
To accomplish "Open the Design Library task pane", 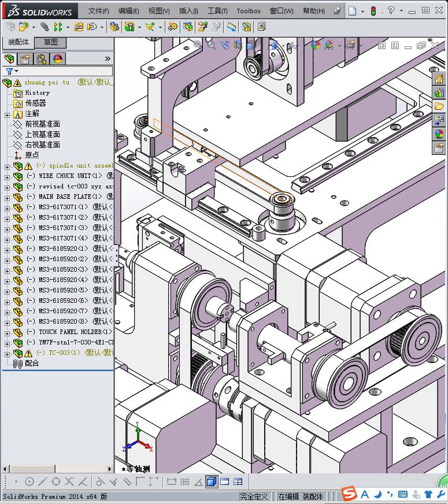I will coord(439,92).
